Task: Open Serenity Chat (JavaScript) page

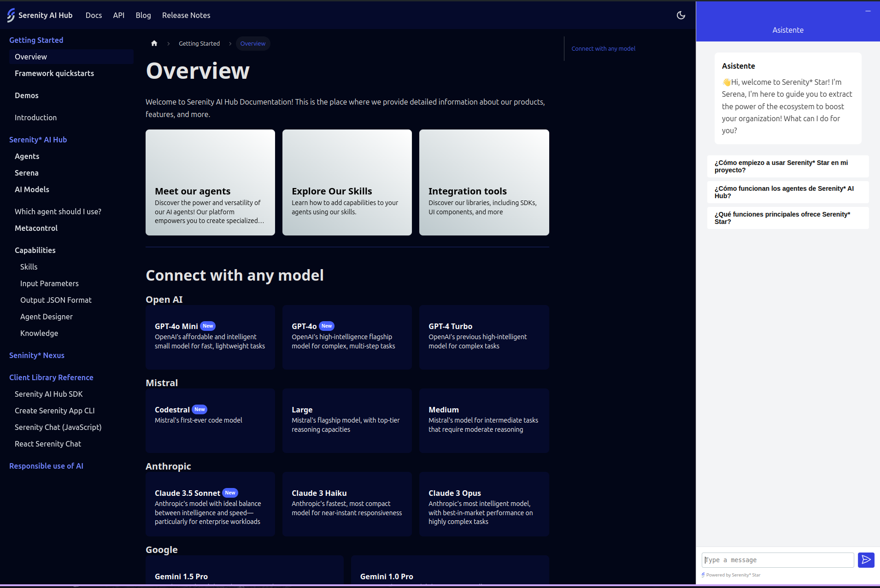Action: pos(58,427)
